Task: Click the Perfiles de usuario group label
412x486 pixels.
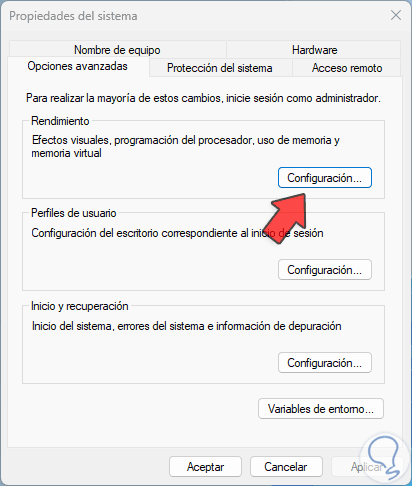Action: pos(74,213)
